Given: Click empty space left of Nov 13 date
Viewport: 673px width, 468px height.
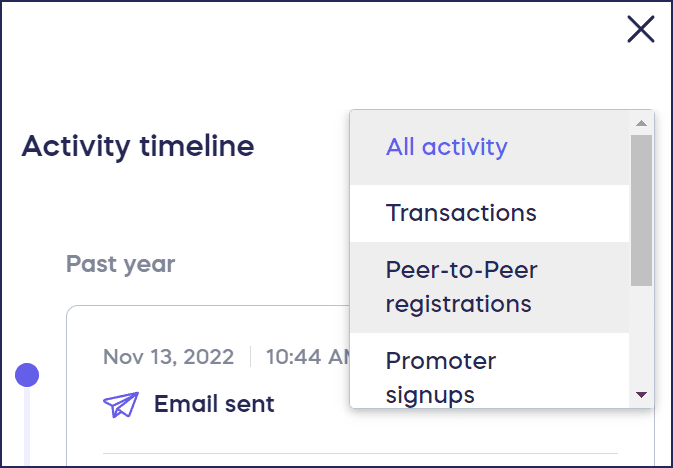Looking at the screenshot, I should tap(84, 357).
